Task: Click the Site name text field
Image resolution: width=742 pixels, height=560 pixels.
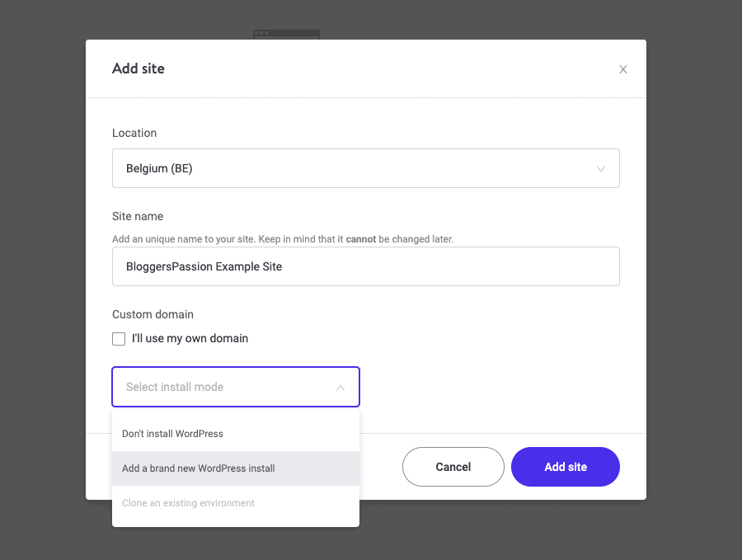Action: click(x=365, y=266)
